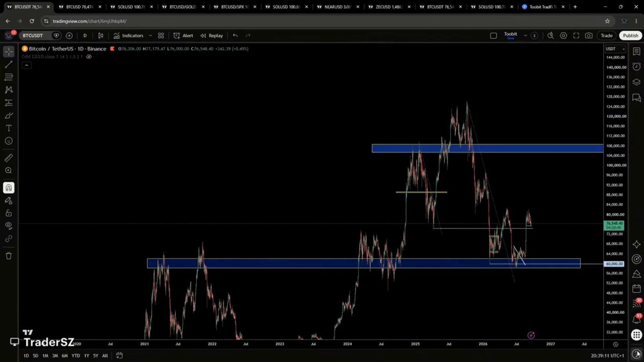Expand the USDT currency dropdown
644x362 pixels.
click(616, 49)
